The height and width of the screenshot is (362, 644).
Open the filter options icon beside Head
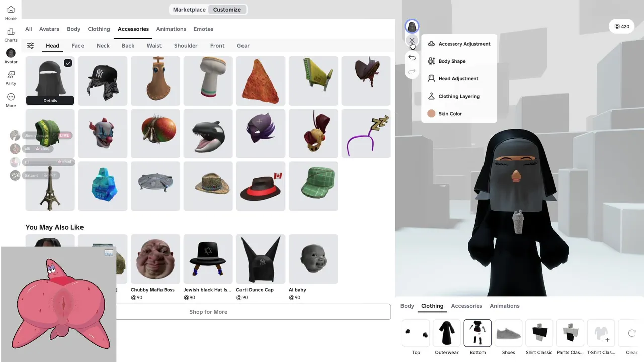coord(30,46)
